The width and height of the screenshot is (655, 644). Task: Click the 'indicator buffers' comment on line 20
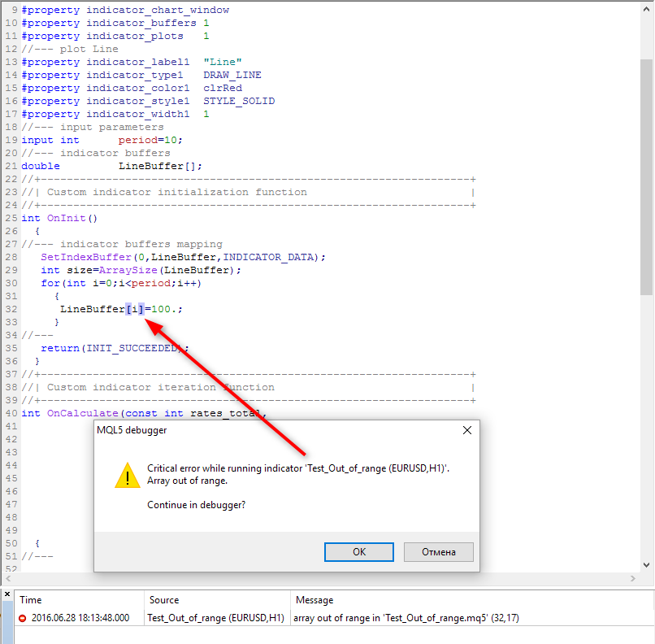click(x=115, y=153)
